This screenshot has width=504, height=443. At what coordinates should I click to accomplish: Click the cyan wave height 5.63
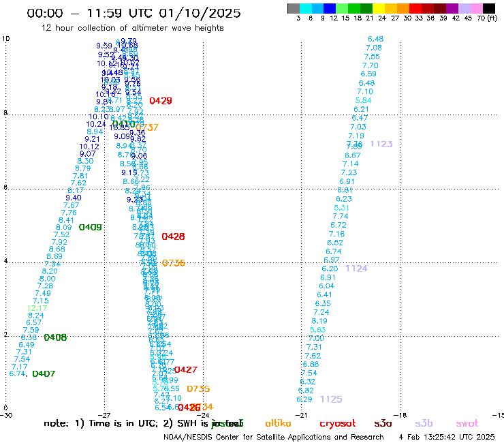318,330
